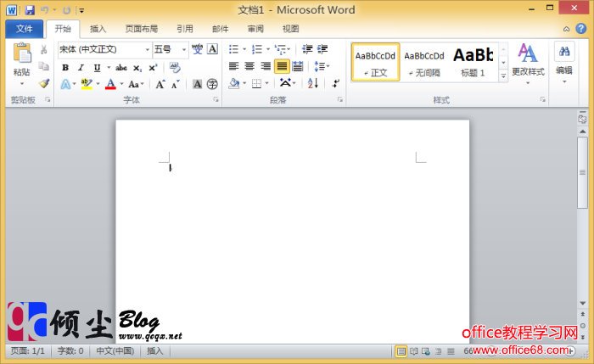Screen dimensions: 594x364
Task: Open the Borders dropdown arrow
Action: coord(267,83)
